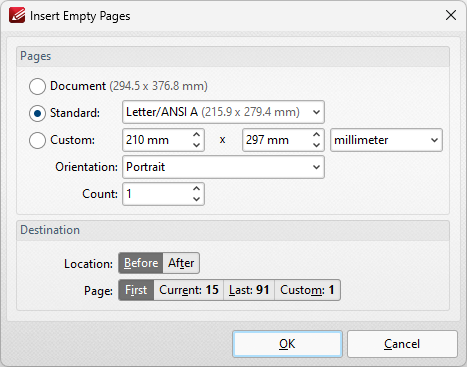Choose First as destination page
The height and width of the screenshot is (367, 467).
click(136, 290)
